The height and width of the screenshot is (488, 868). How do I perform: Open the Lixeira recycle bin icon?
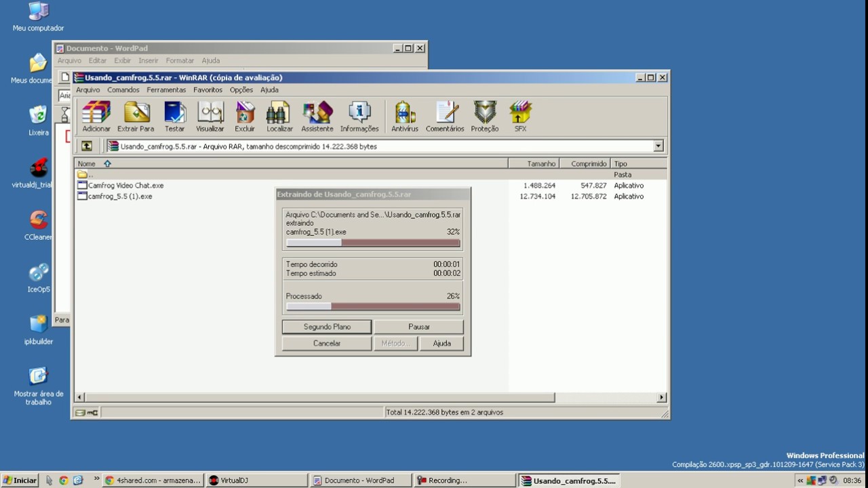pos(38,121)
